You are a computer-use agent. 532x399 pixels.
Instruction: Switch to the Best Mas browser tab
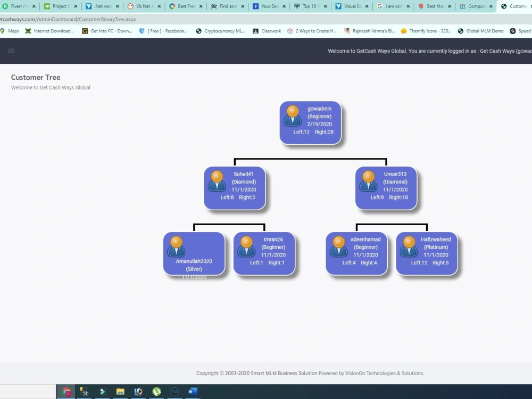click(x=432, y=6)
